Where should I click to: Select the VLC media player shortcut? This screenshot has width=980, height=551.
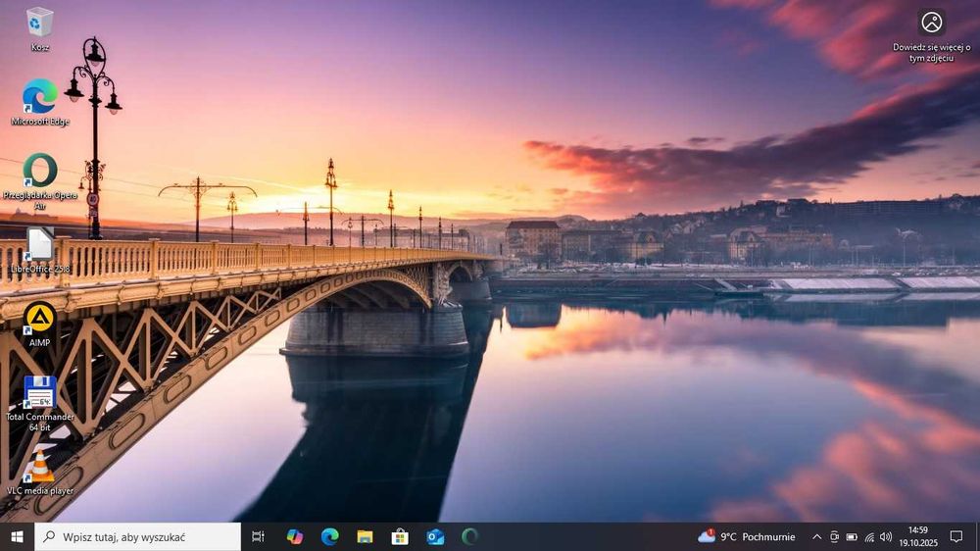pyautogui.click(x=39, y=473)
